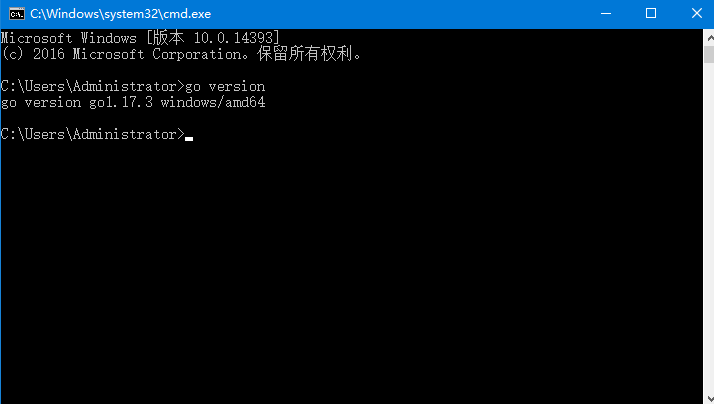The image size is (714, 404).
Task: Click the typed 'go version' command
Action: [x=225, y=87]
